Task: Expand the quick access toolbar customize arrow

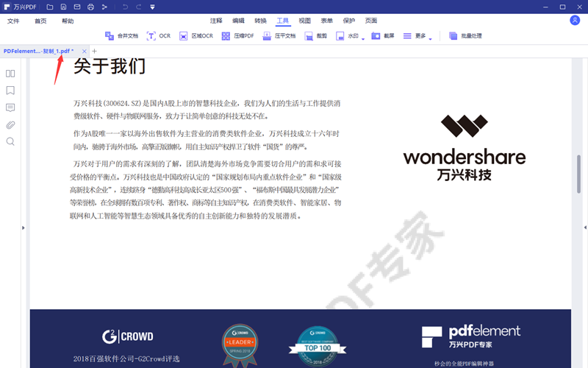Action: point(152,7)
